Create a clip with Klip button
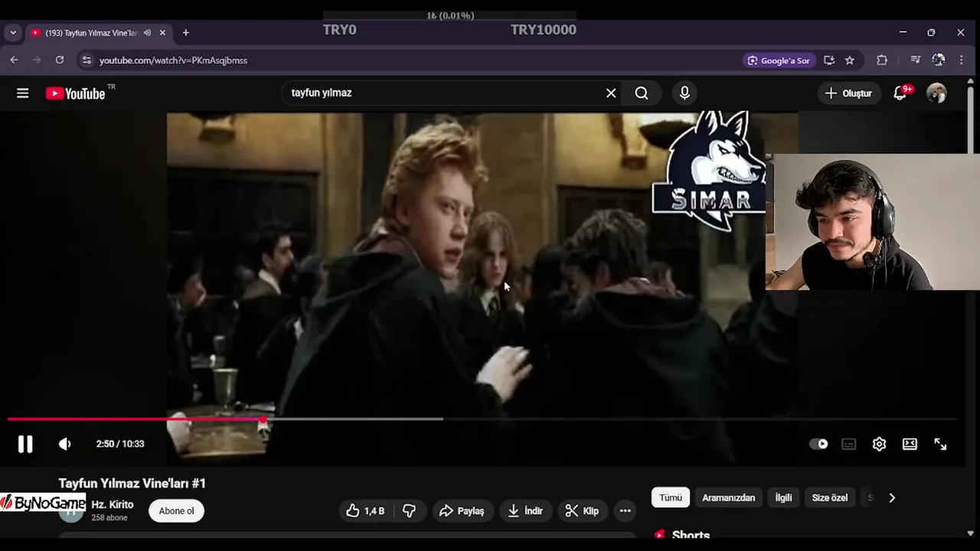The width and height of the screenshot is (980, 551). point(582,510)
